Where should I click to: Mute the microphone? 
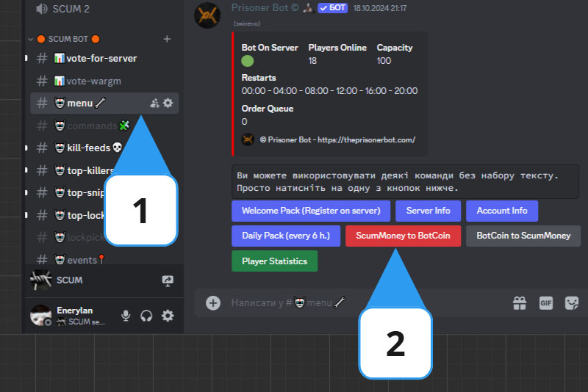click(126, 316)
